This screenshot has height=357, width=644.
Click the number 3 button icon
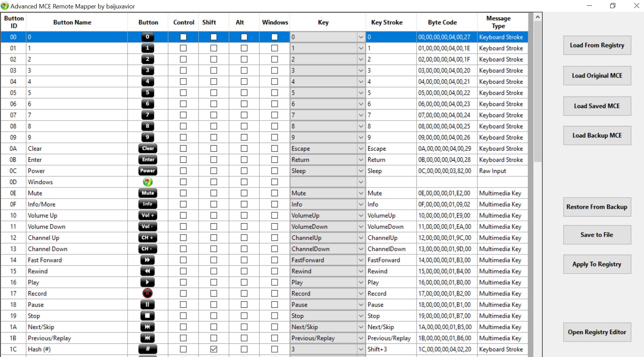(x=148, y=71)
